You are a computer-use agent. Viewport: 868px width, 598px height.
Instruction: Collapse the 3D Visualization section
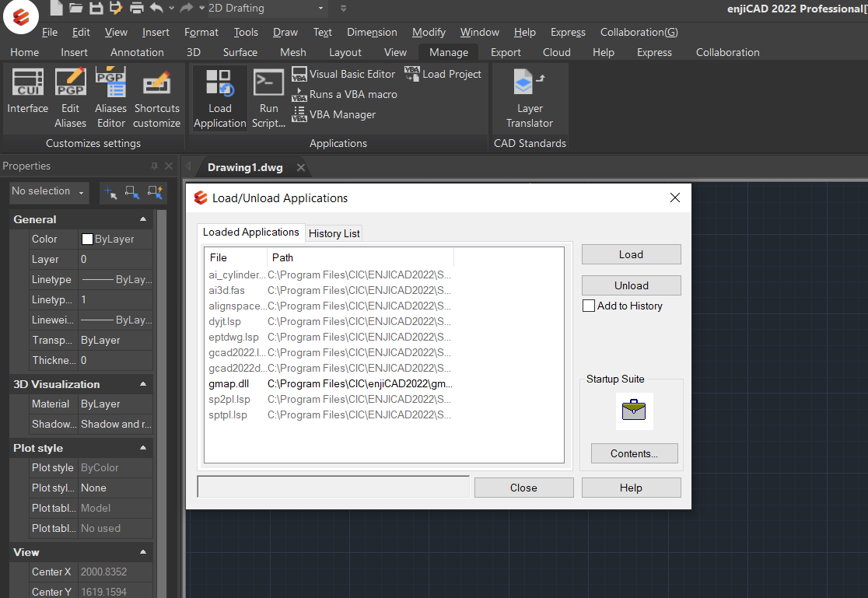[143, 384]
